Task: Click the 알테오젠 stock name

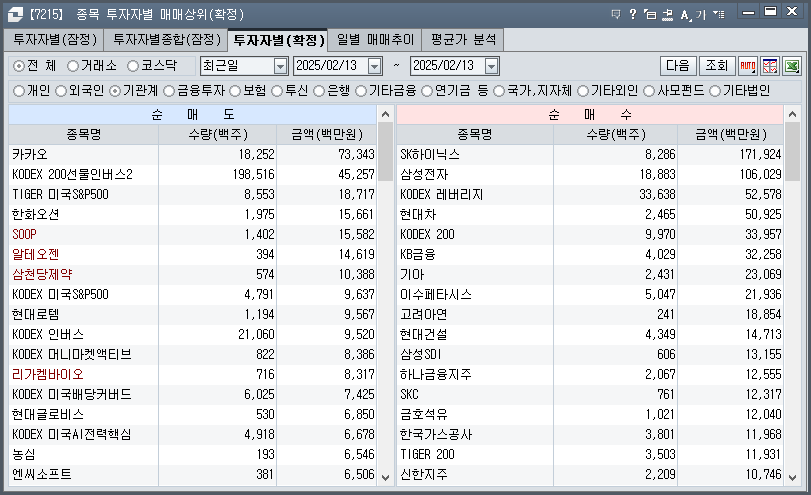Action: click(36, 254)
